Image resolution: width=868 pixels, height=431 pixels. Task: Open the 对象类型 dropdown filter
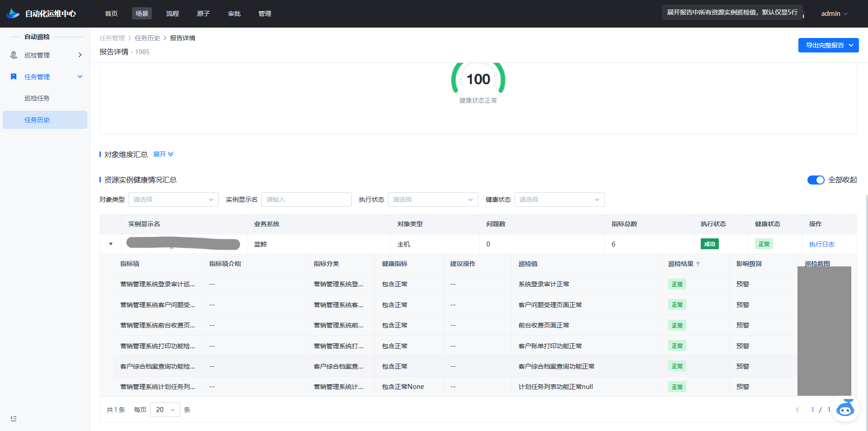pyautogui.click(x=173, y=199)
